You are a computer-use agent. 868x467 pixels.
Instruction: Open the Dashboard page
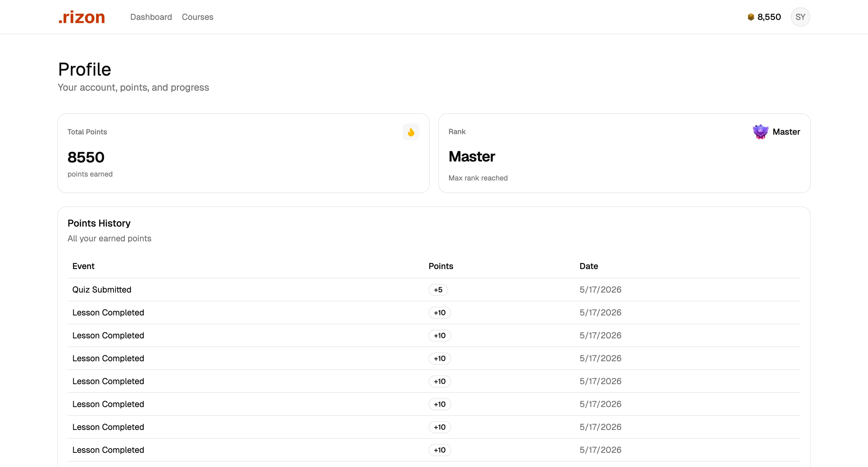[x=151, y=17]
